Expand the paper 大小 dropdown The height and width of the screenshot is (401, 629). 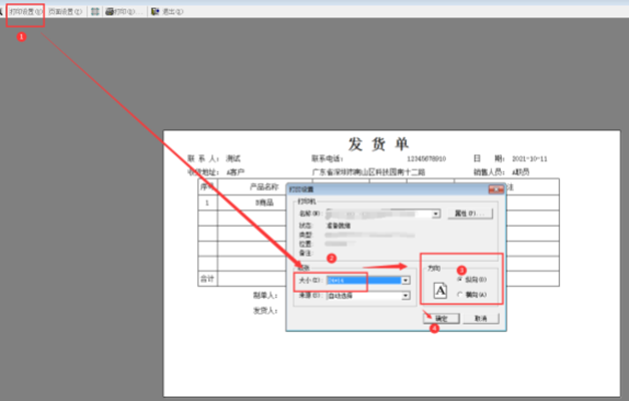point(406,280)
